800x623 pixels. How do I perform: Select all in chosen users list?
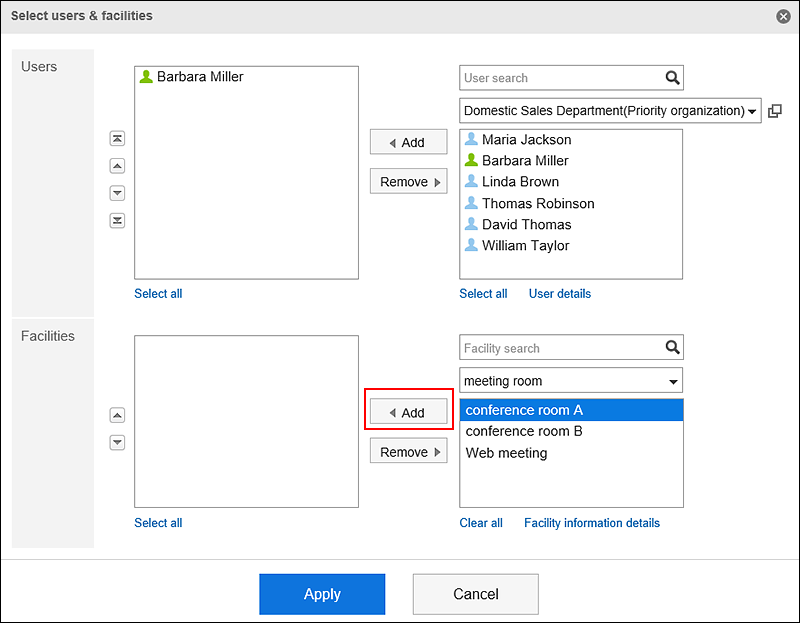(x=158, y=294)
